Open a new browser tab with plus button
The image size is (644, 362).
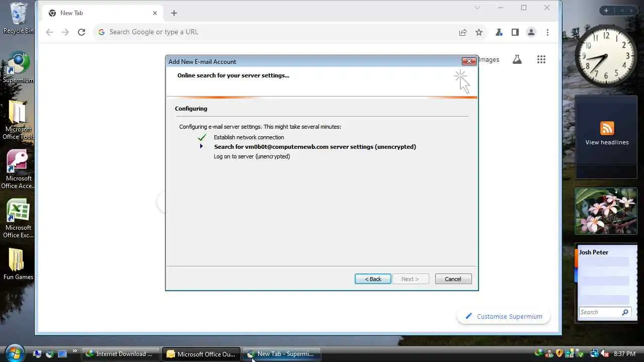click(174, 13)
